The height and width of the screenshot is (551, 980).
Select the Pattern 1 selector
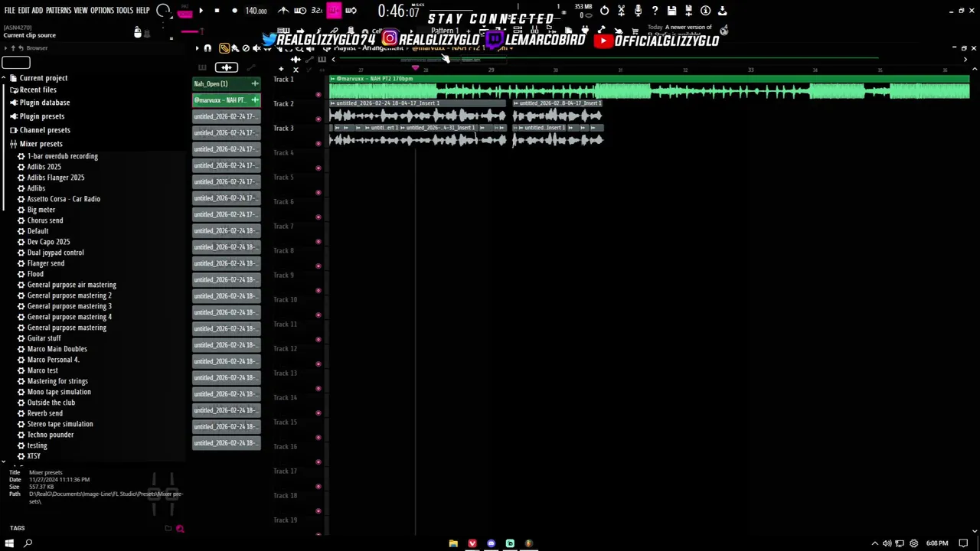[x=445, y=31]
